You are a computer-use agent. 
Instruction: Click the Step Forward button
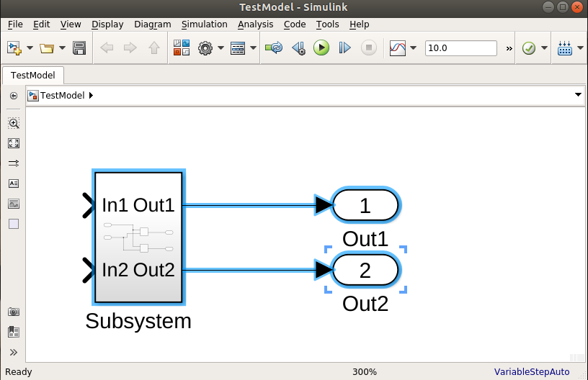pos(344,48)
